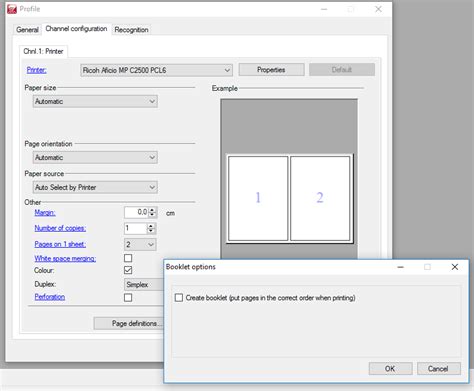
Task: Open the Ricoh Aficio printer dropdown
Action: (156, 70)
